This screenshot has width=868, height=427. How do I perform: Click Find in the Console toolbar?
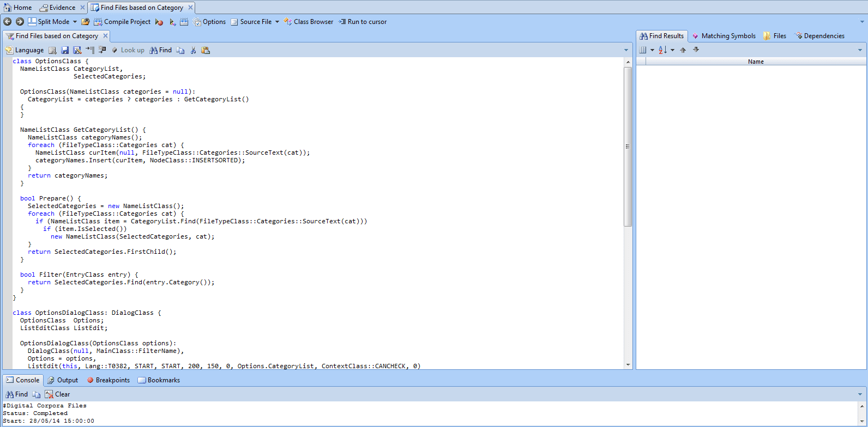[x=16, y=394]
